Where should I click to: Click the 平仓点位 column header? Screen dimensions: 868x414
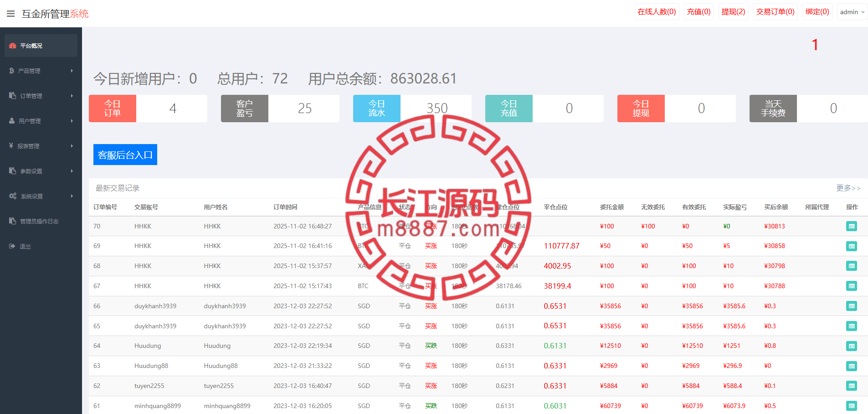click(x=555, y=207)
